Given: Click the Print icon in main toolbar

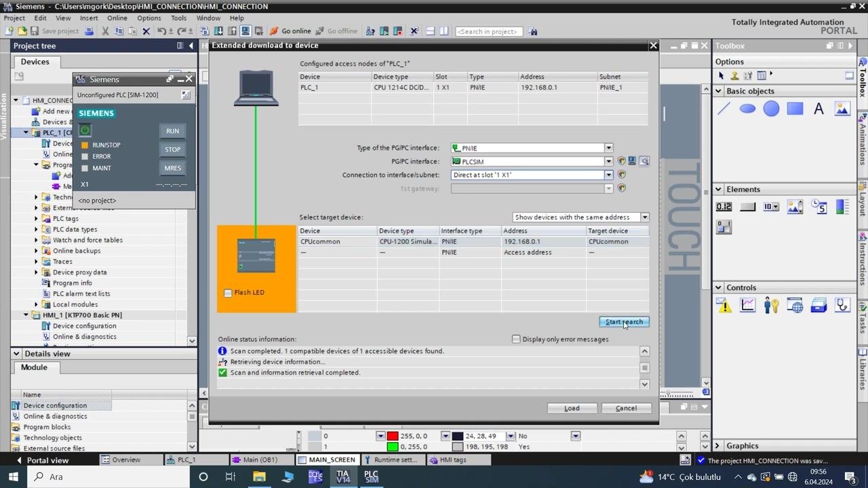Looking at the screenshot, I should 89,31.
